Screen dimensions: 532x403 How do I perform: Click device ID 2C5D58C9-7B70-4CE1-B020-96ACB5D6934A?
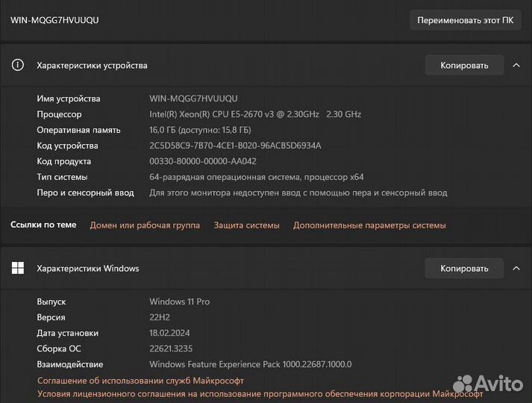point(235,146)
